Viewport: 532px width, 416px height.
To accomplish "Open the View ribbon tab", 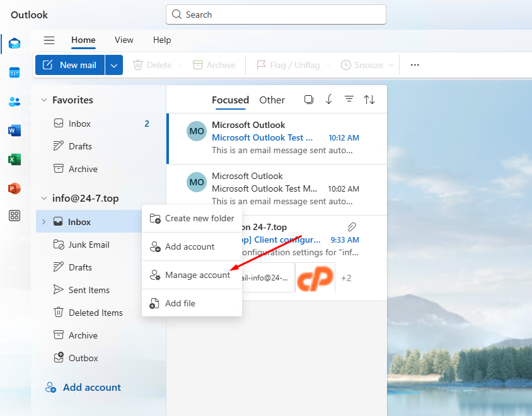I will 124,40.
